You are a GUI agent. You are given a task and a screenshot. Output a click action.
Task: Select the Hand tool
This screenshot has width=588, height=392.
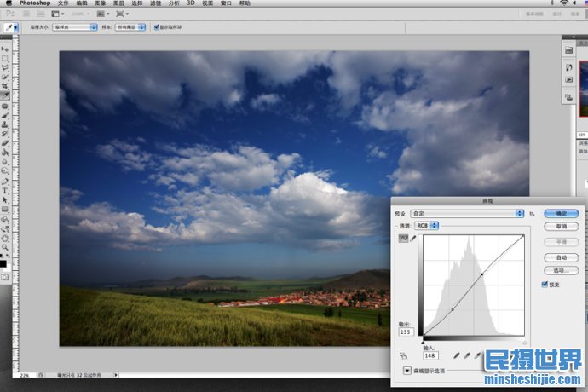5,239
